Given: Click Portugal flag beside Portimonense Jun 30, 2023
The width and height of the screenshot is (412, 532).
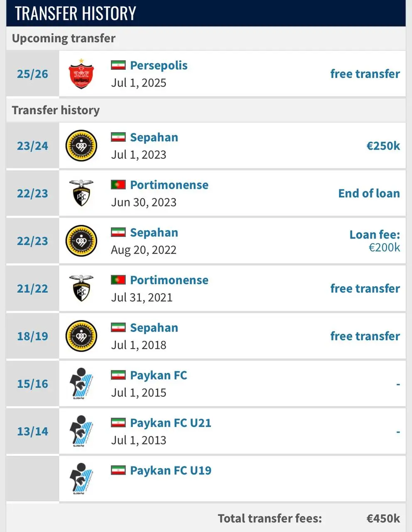Looking at the screenshot, I should click(x=118, y=185).
